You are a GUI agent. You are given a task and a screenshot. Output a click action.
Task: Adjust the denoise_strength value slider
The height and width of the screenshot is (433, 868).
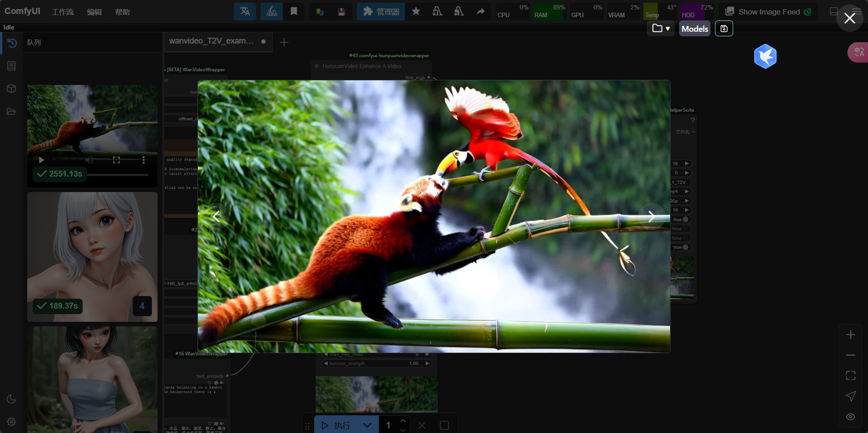click(376, 364)
